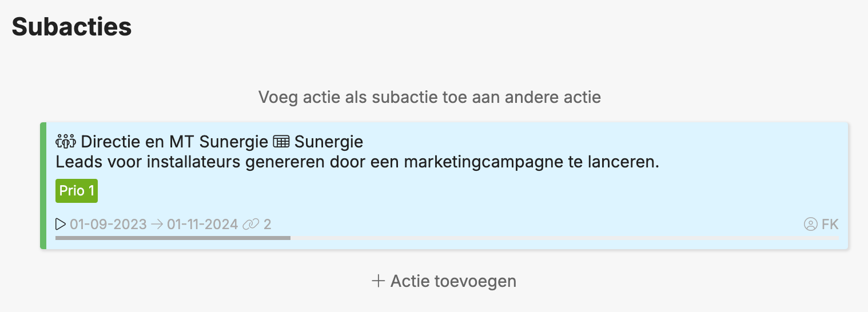Click the user avatar icon beside FK
Viewport: 868px width, 312px height.
click(810, 224)
